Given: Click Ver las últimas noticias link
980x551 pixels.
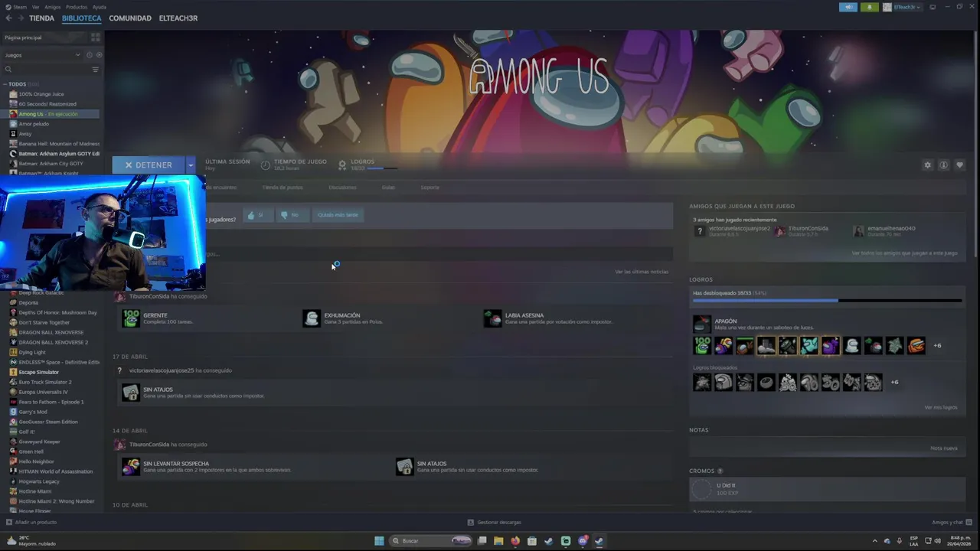Looking at the screenshot, I should [642, 272].
